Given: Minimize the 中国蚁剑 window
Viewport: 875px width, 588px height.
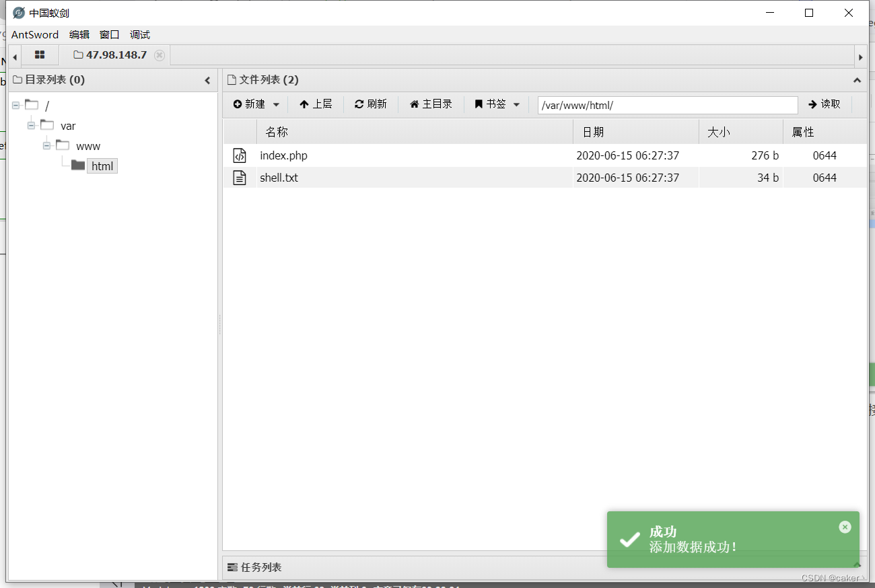Looking at the screenshot, I should click(x=770, y=13).
